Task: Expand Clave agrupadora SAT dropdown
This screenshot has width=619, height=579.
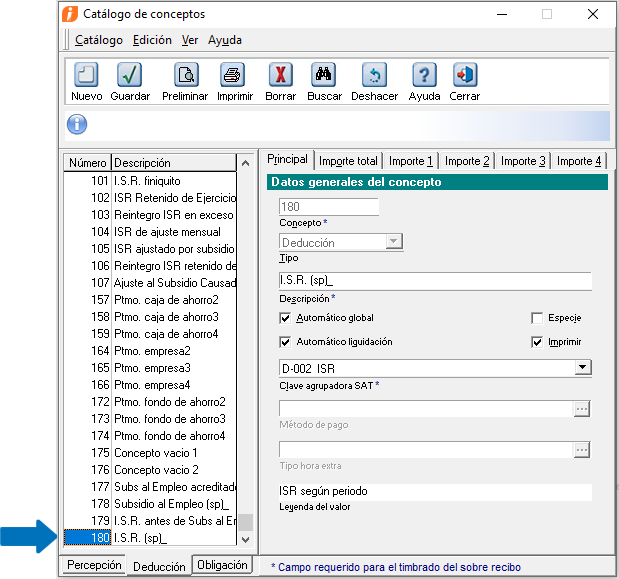Action: (582, 369)
